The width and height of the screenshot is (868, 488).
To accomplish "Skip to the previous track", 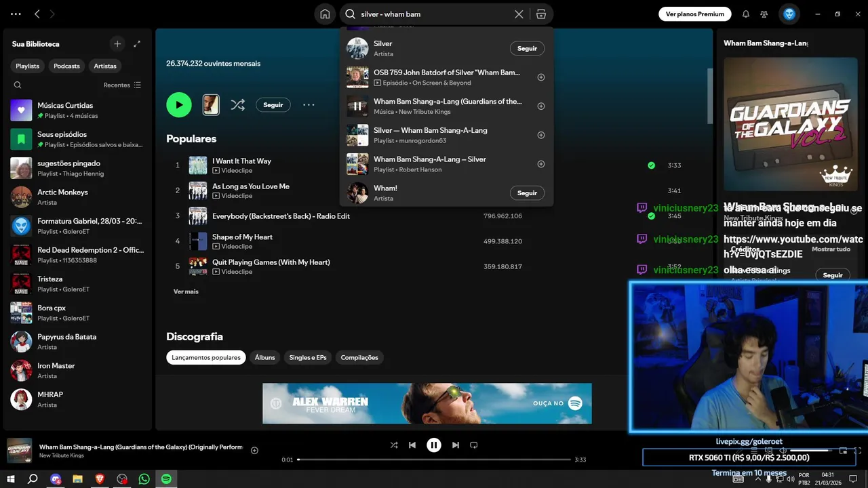I will (x=412, y=445).
